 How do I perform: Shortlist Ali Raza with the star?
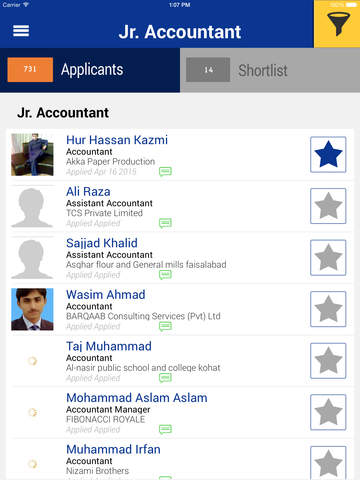tap(328, 206)
